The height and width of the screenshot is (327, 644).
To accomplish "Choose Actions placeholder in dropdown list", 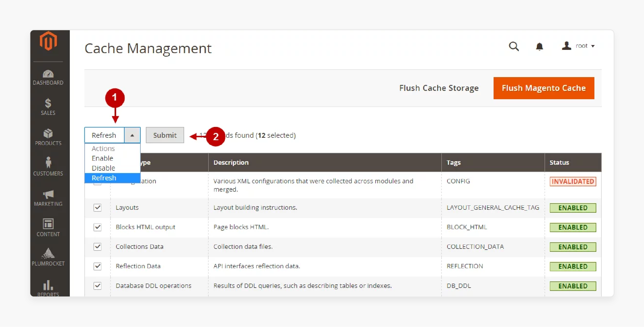I will pos(112,149).
